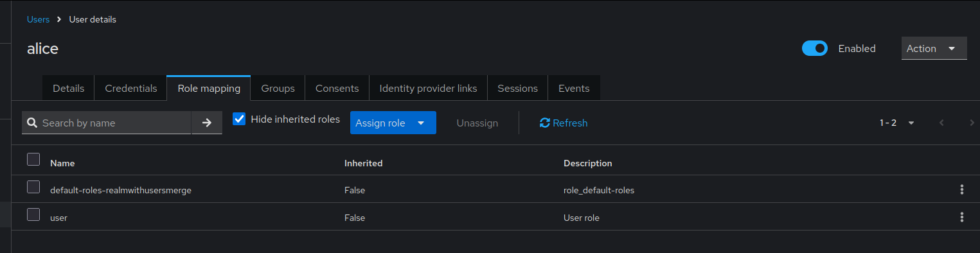
Task: Expand the 1 - 2 pagination dropdown
Action: (x=897, y=123)
